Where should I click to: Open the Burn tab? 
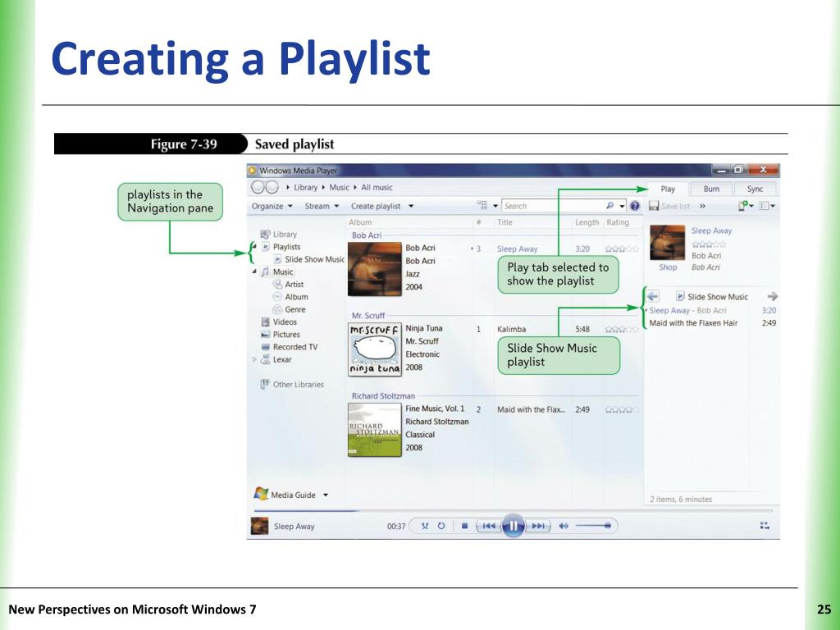pos(711,189)
